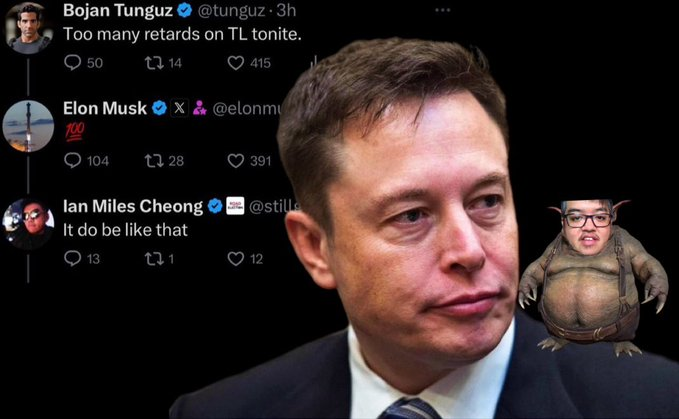Screen dimensions: 679x419
Task: Click the X affiliation badge
Action: (179, 108)
